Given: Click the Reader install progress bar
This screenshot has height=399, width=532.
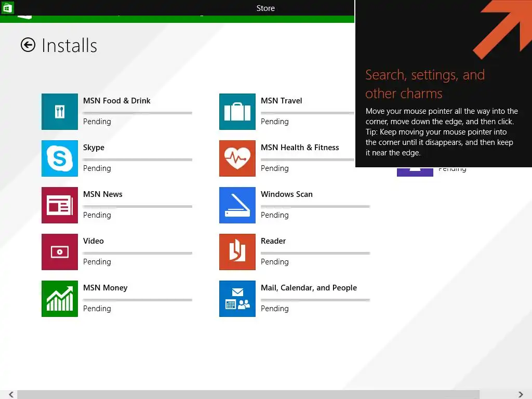Looking at the screenshot, I should click(x=315, y=254).
